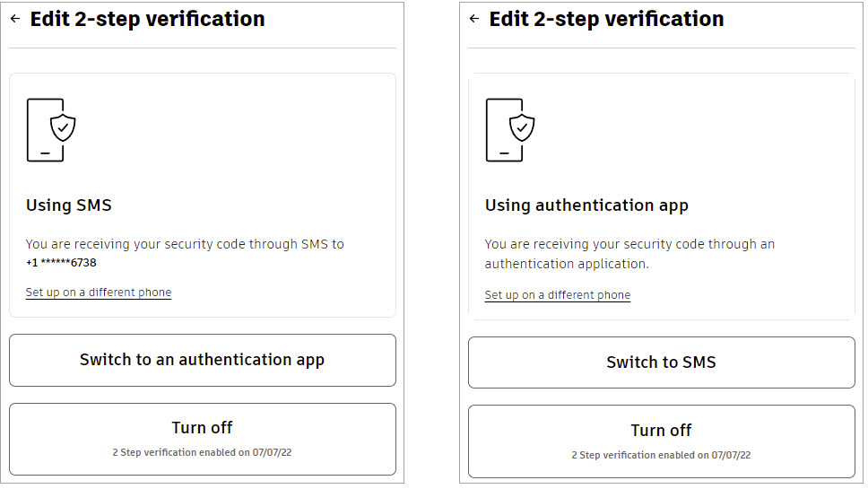The height and width of the screenshot is (489, 868).
Task: Switch to an authentication app
Action: pos(203,360)
